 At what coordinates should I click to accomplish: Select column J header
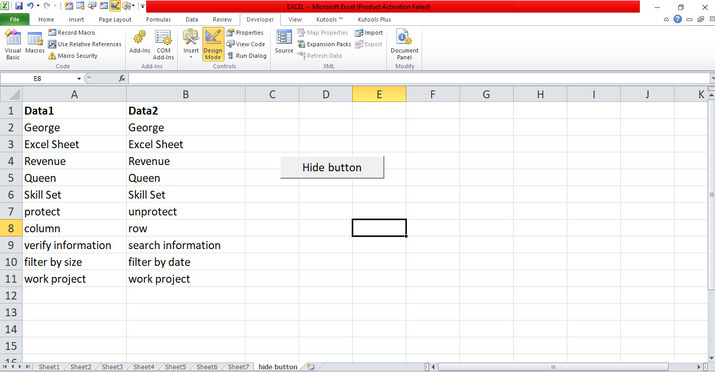click(x=647, y=94)
